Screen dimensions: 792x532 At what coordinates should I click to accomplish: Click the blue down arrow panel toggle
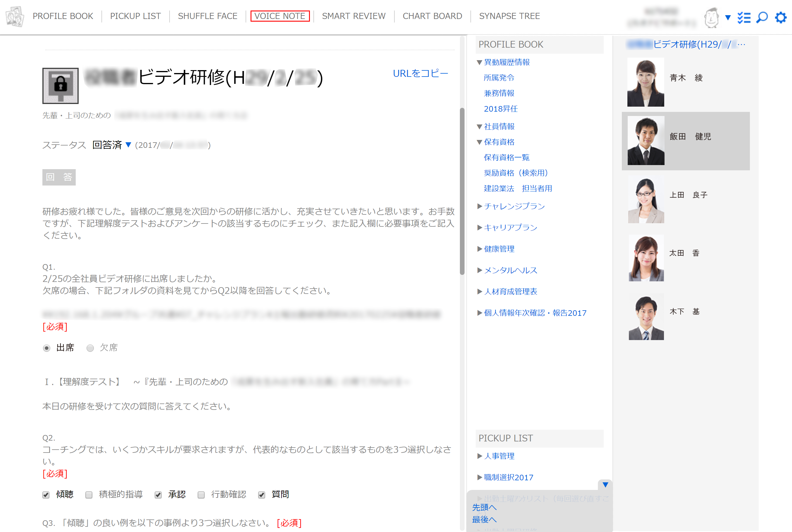(605, 484)
